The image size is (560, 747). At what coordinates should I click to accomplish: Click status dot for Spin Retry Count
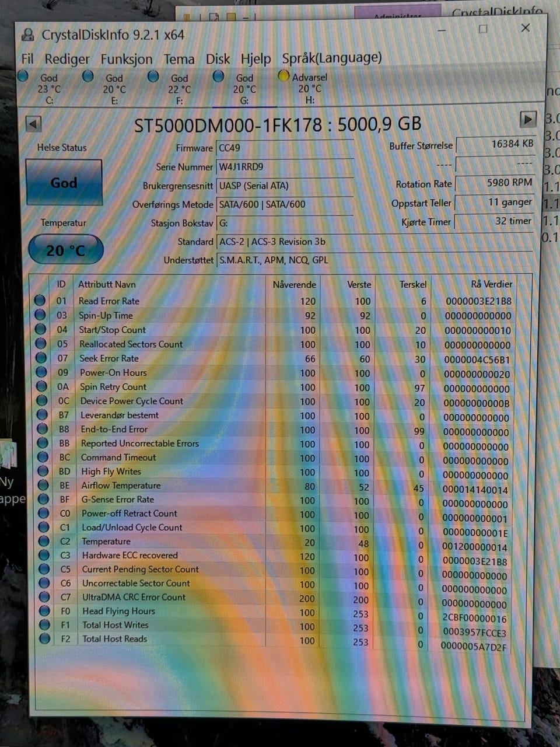pos(41,386)
